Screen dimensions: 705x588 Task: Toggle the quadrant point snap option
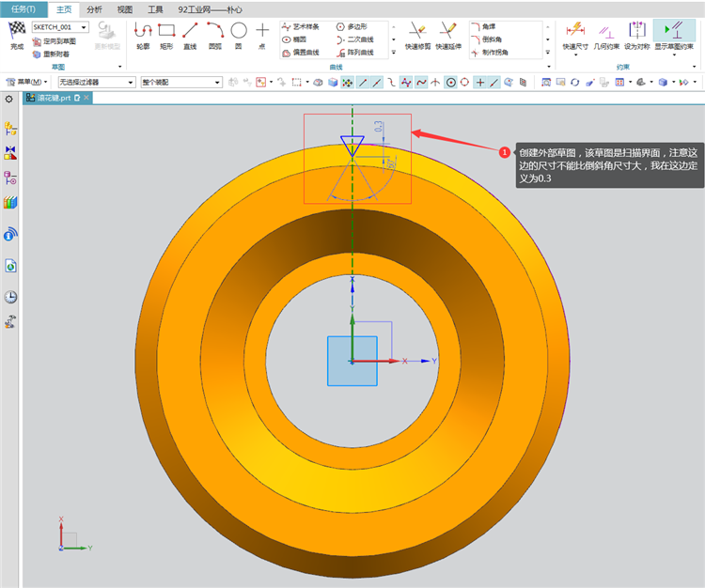(465, 83)
